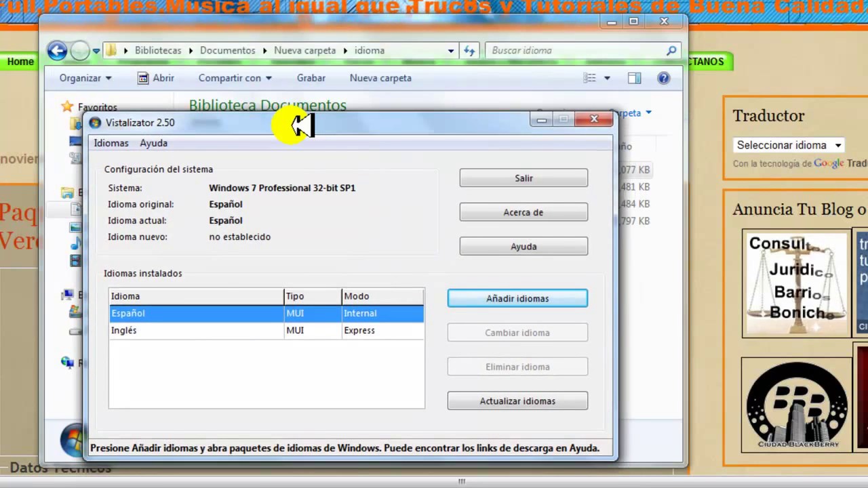Open the Ayuda menu in Vistalizator
Image resolution: width=868 pixels, height=488 pixels.
[x=154, y=143]
